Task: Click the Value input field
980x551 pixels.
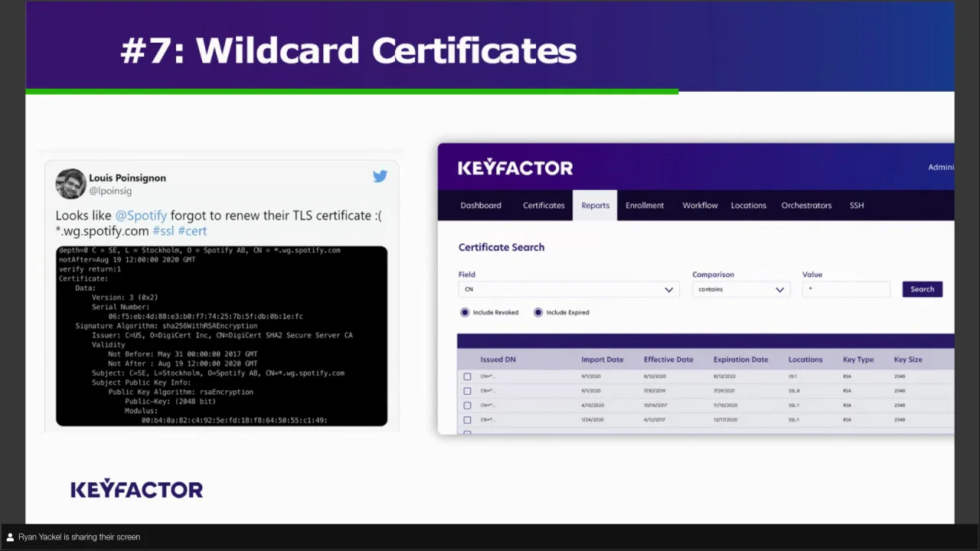Action: (x=846, y=289)
